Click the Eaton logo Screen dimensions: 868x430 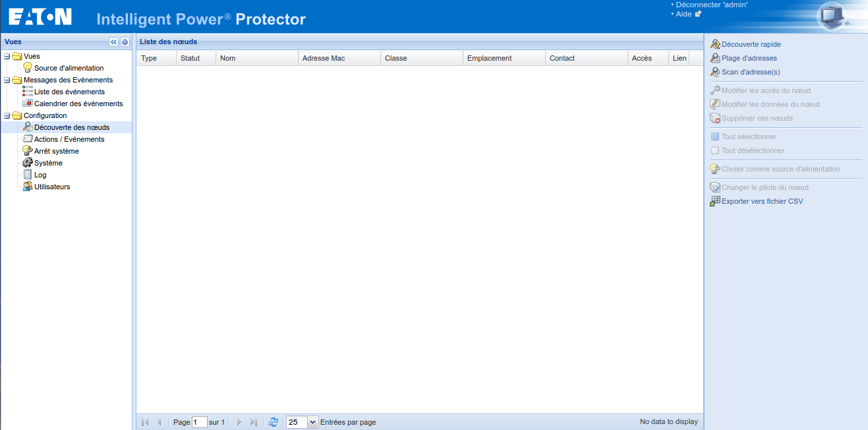click(40, 16)
